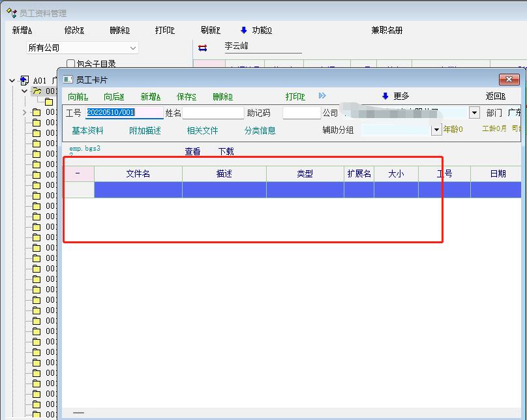Open the 所有公司 dropdown
This screenshot has height=420, width=527.
pyautogui.click(x=133, y=48)
